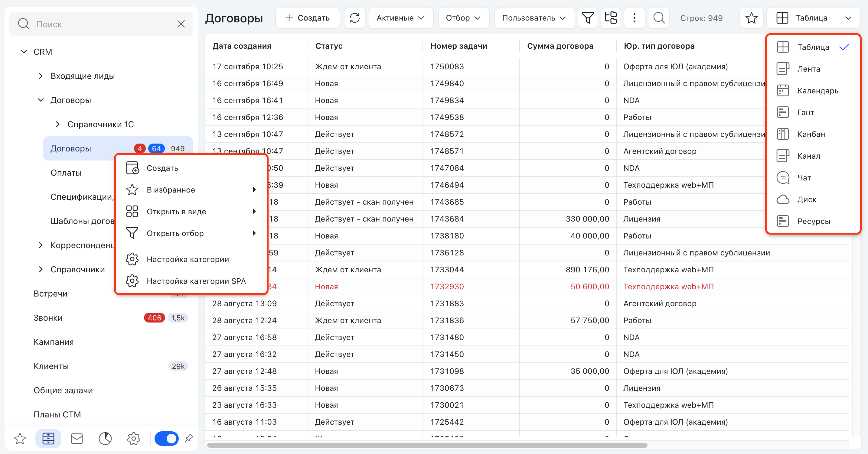Viewport: 868px width, 454px height.
Task: Click the refresh list icon
Action: pyautogui.click(x=354, y=18)
